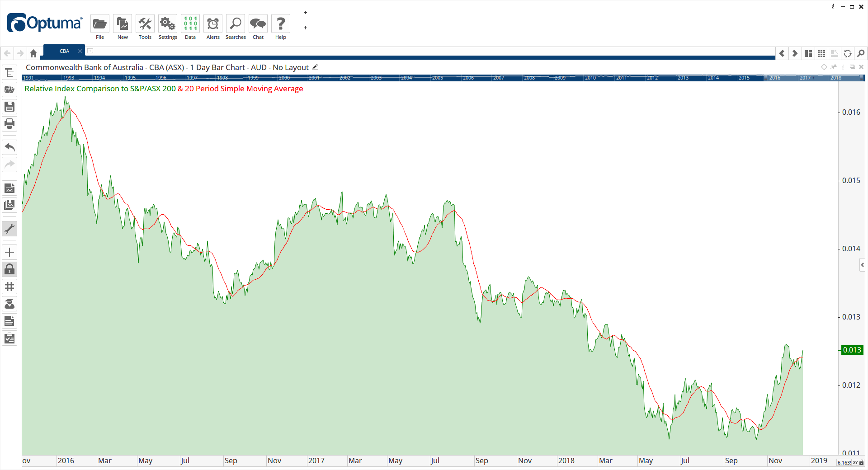Click the XY scale button bottom right
The height and width of the screenshot is (470, 868).
[x=855, y=463]
